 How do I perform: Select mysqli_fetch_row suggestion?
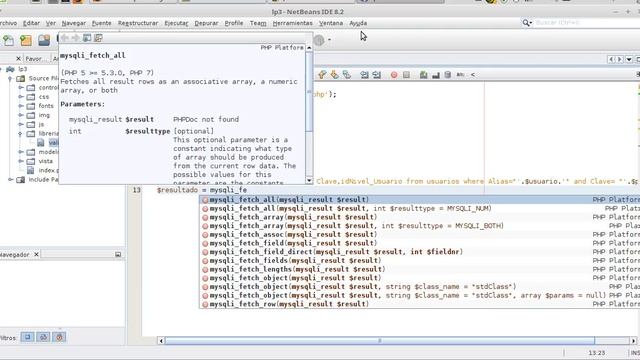click(420, 304)
